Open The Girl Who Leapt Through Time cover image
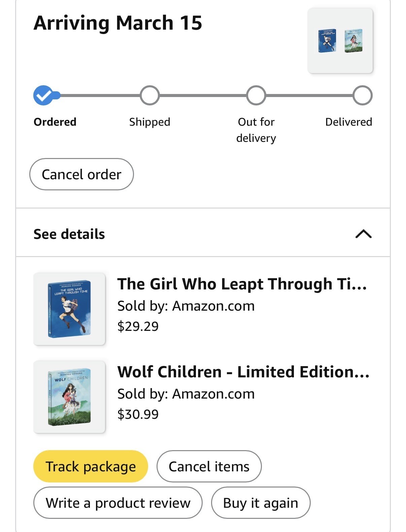This screenshot has width=406, height=532. pos(69,309)
